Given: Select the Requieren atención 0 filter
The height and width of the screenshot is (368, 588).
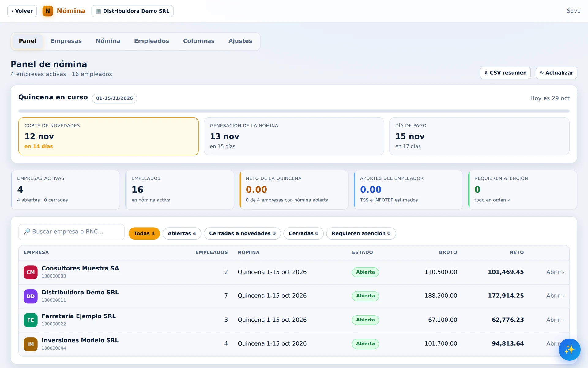Looking at the screenshot, I should click(361, 233).
